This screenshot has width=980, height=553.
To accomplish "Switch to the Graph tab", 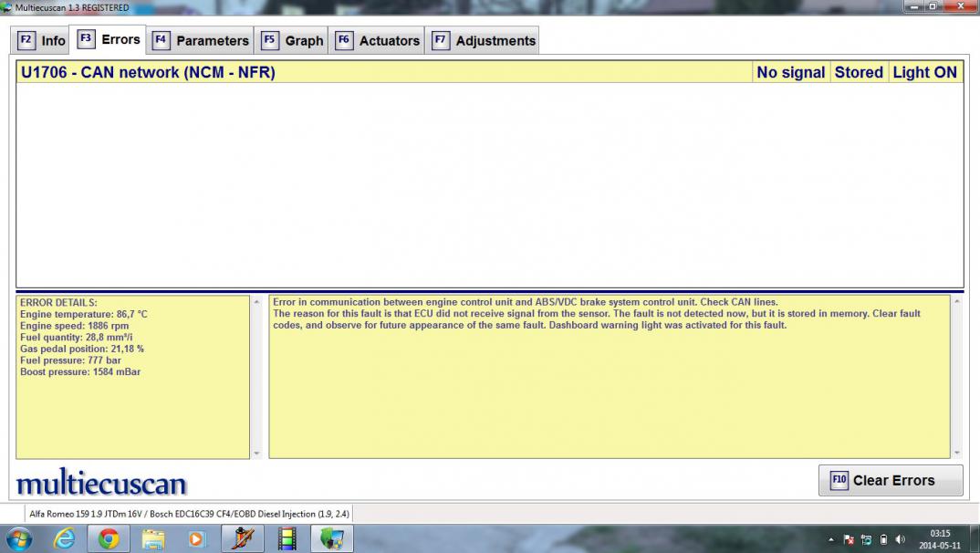I will pyautogui.click(x=292, y=41).
